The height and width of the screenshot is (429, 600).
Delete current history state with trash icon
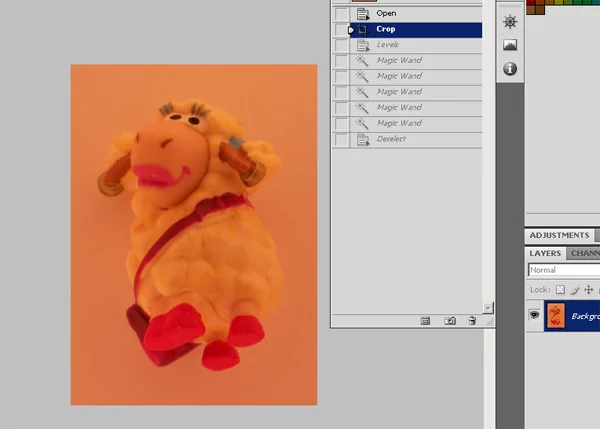[472, 321]
